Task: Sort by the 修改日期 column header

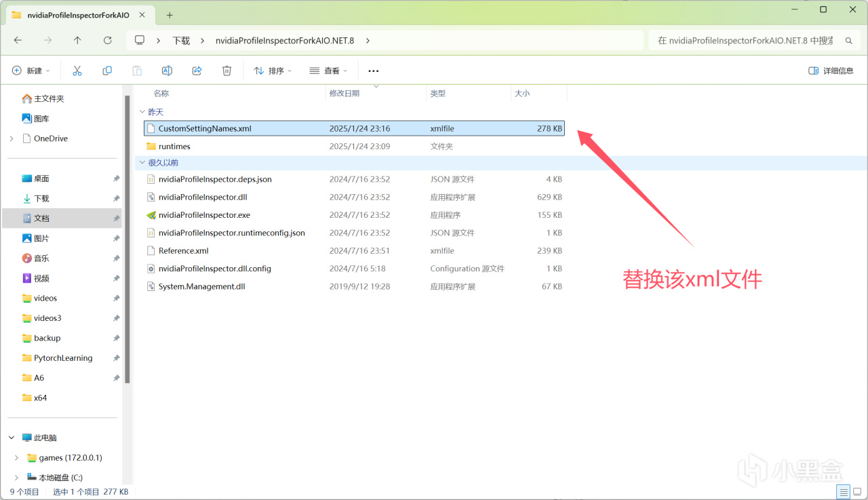Action: 344,94
